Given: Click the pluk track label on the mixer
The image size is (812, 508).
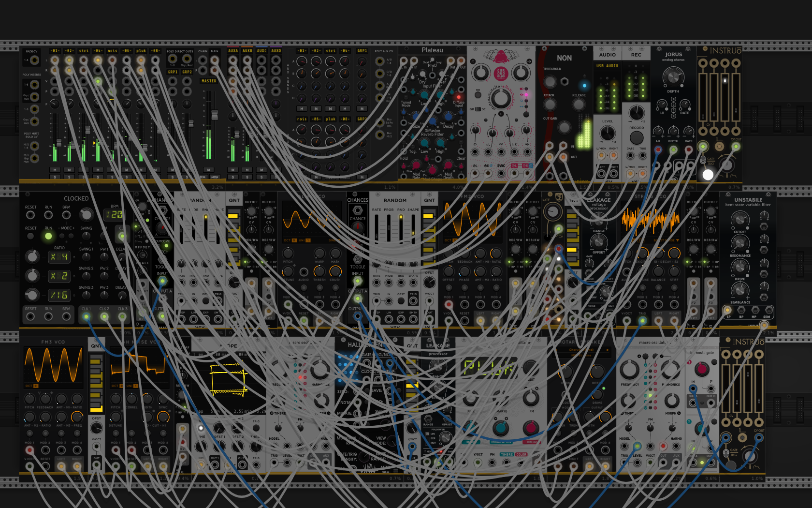Looking at the screenshot, I should 141,50.
